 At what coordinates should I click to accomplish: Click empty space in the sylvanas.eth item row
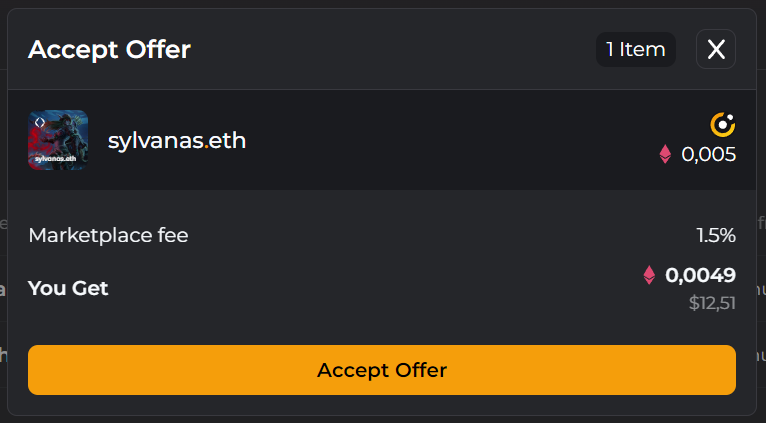440,140
